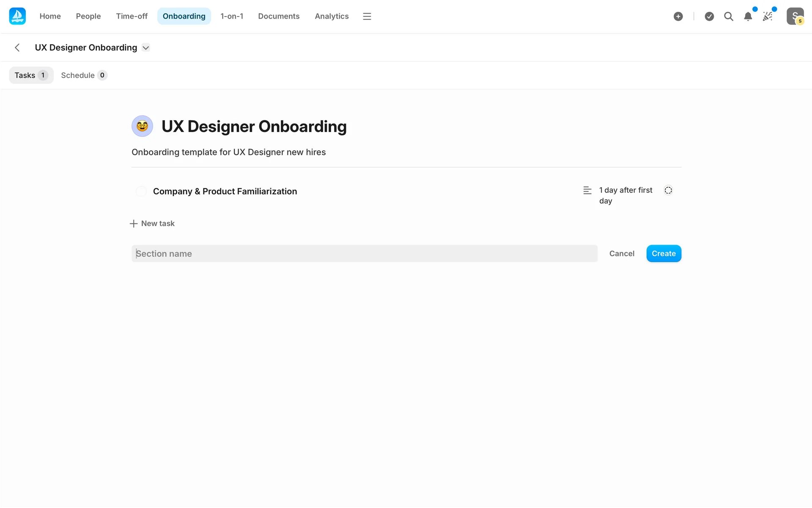Click the sailboat app logo
The width and height of the screenshot is (812, 508).
(x=17, y=16)
